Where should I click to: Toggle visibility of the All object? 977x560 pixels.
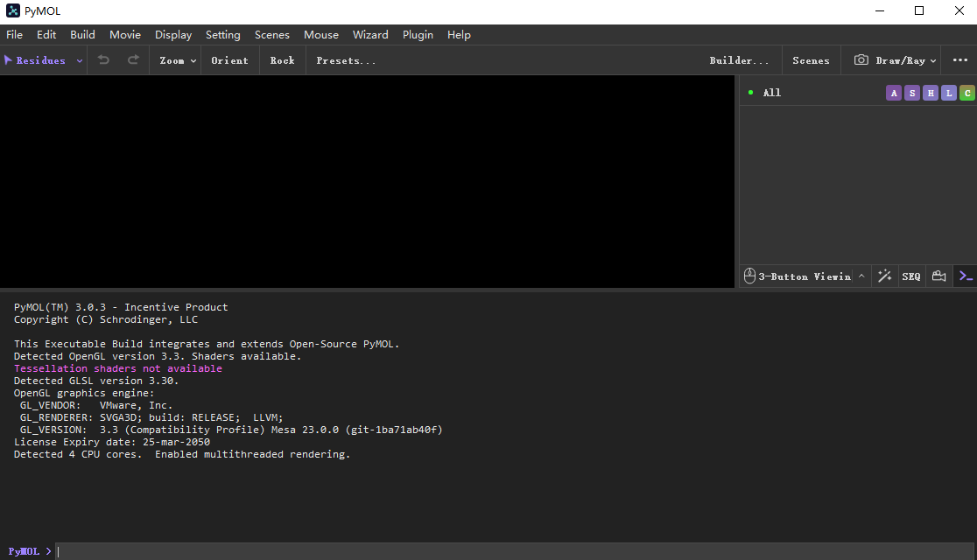[751, 93]
